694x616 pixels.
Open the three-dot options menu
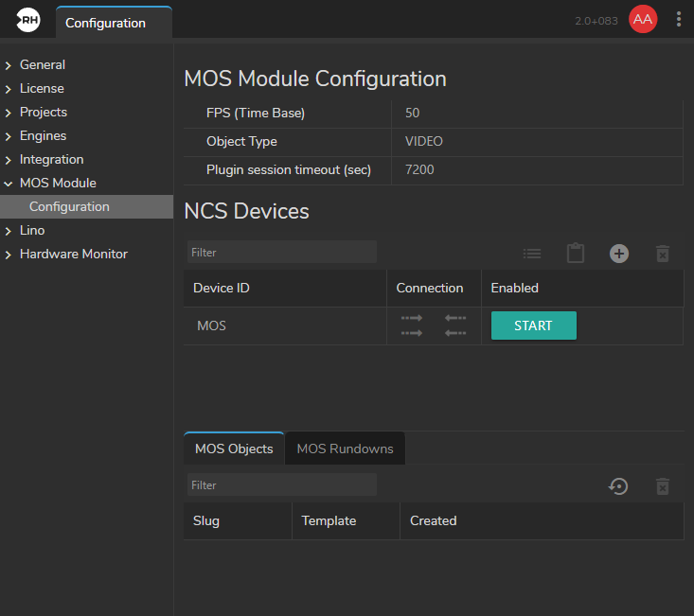(x=678, y=20)
